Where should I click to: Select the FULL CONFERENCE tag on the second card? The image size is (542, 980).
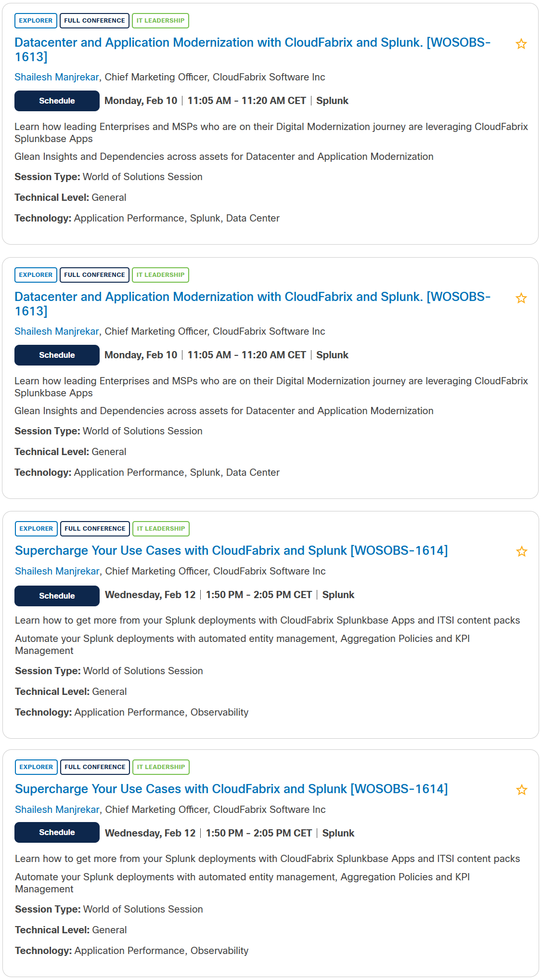click(x=94, y=275)
